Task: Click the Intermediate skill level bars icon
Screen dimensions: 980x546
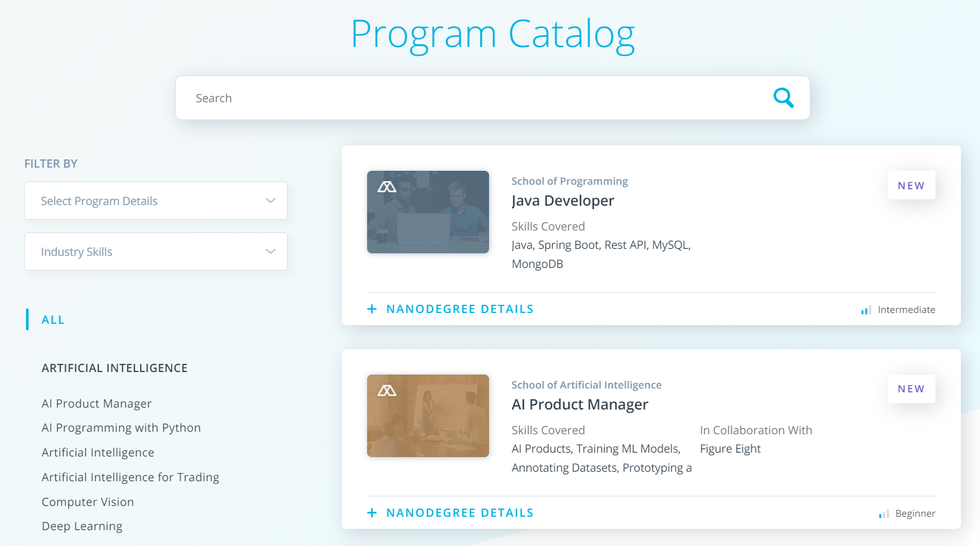Action: click(x=865, y=309)
